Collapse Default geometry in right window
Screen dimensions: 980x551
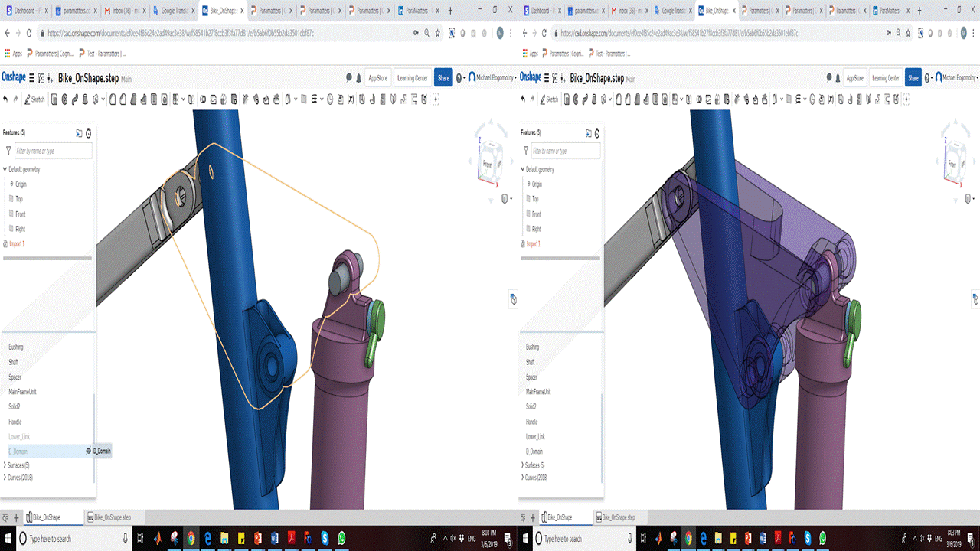[524, 169]
